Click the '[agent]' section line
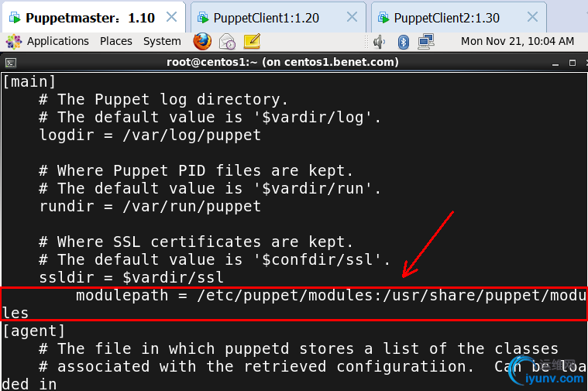Image resolution: width=588 pixels, height=391 pixels. click(x=34, y=331)
